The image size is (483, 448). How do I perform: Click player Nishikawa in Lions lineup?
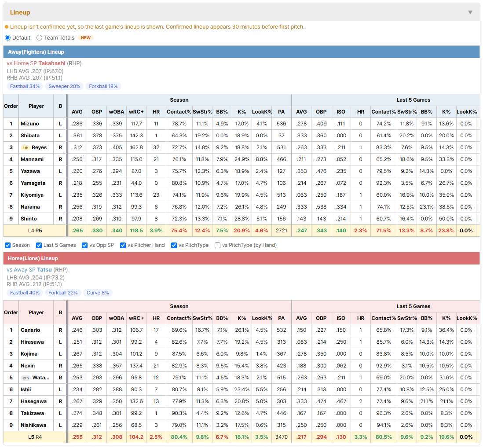pos(33,425)
